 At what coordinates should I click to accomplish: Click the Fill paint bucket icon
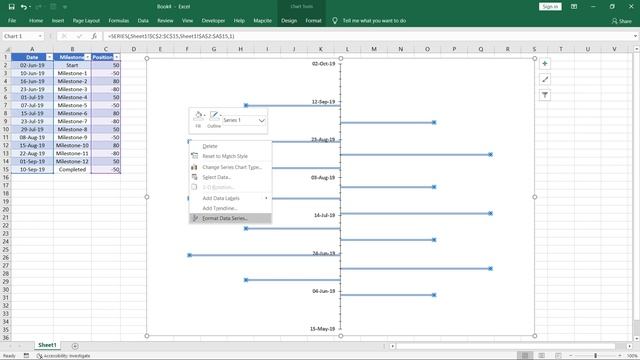point(198,116)
